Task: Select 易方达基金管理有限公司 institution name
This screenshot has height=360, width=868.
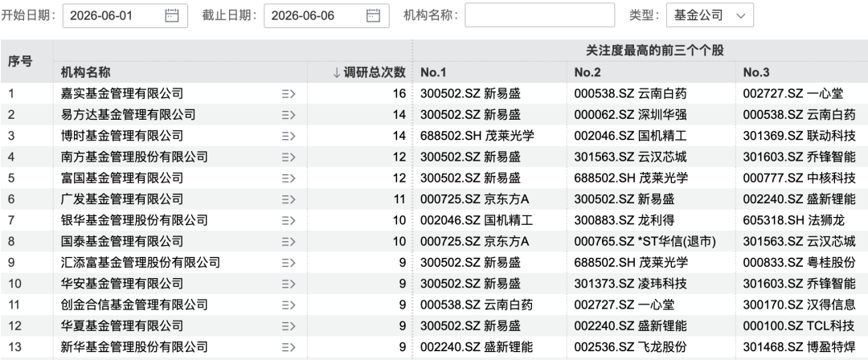Action: (128, 115)
